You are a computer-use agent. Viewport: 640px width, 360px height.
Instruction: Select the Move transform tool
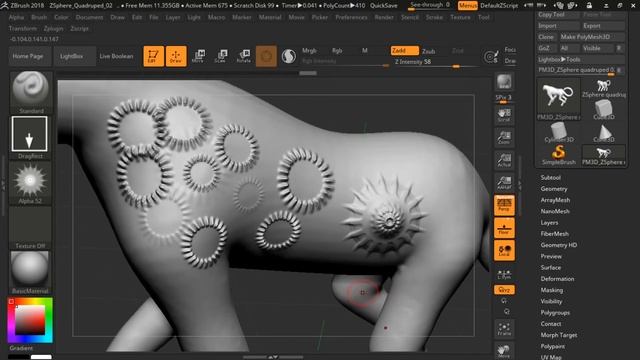point(198,56)
